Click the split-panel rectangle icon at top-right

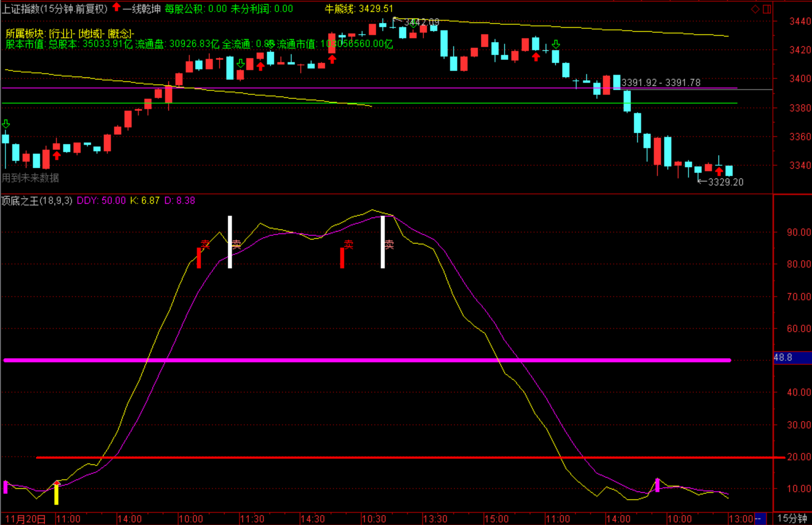[x=767, y=9]
